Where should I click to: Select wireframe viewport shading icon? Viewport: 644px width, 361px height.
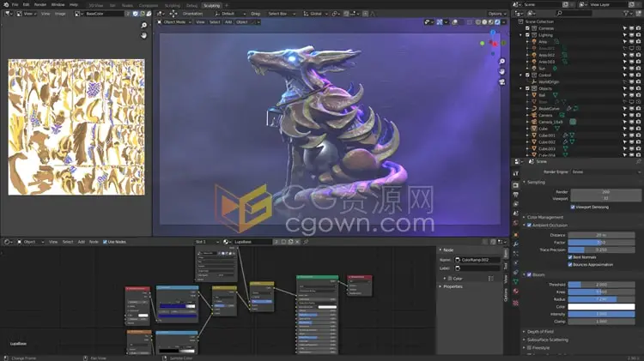[x=478, y=22]
